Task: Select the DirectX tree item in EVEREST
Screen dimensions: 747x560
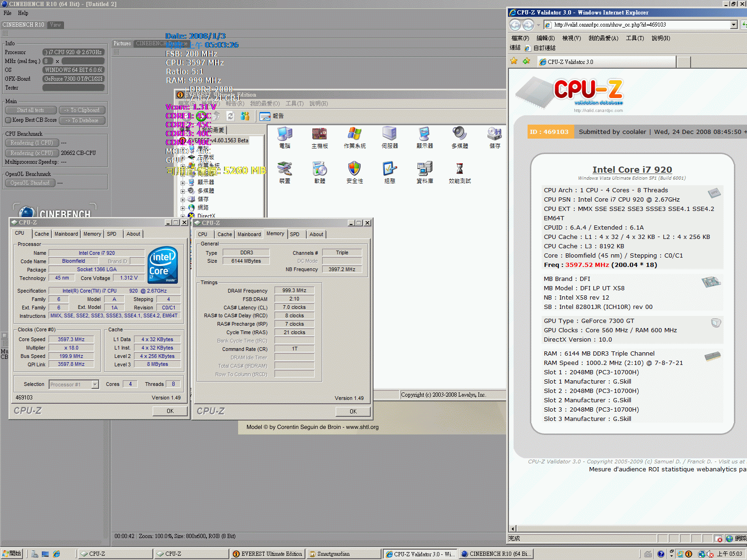Action: 206,216
